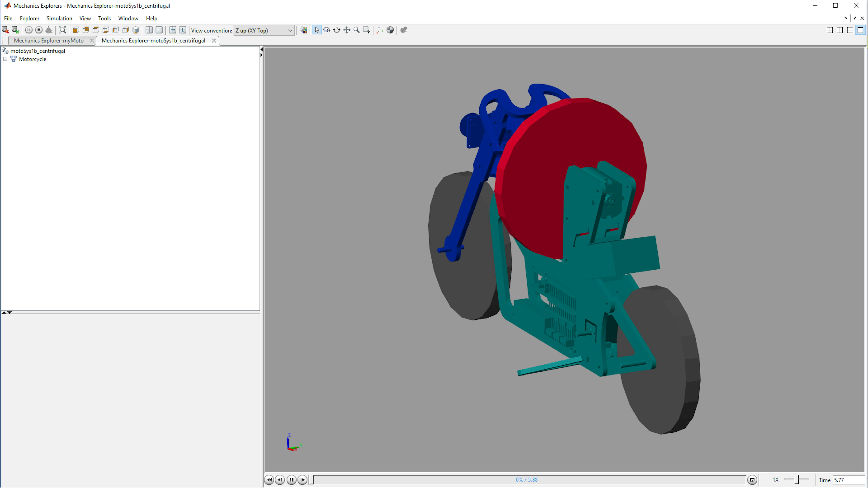Open the View menu
This screenshot has height=488, width=868.
[85, 18]
